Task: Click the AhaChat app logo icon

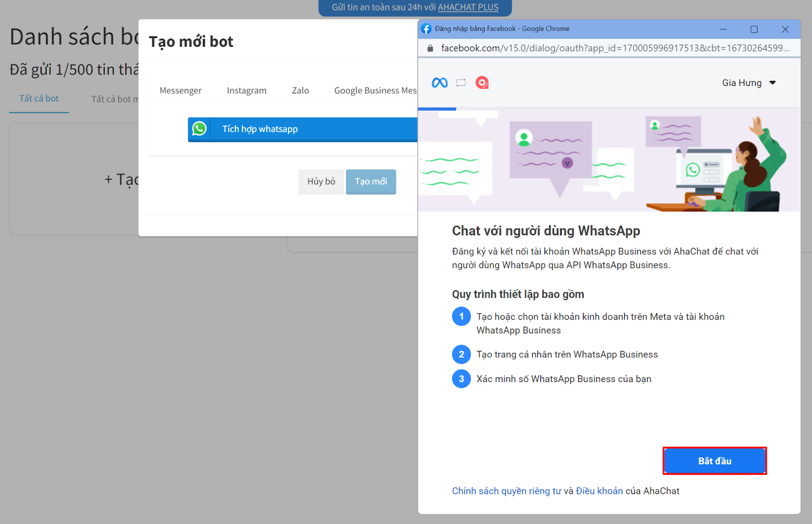Action: coord(482,83)
